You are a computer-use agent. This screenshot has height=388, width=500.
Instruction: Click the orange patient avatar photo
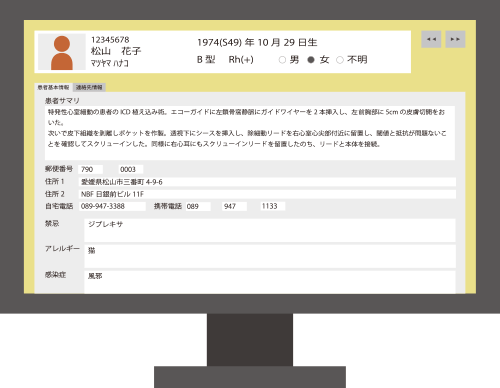click(x=62, y=52)
